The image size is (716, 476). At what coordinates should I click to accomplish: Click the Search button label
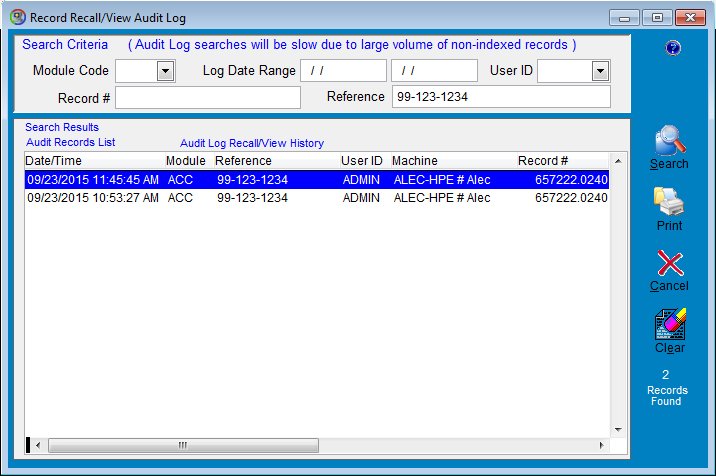click(669, 164)
